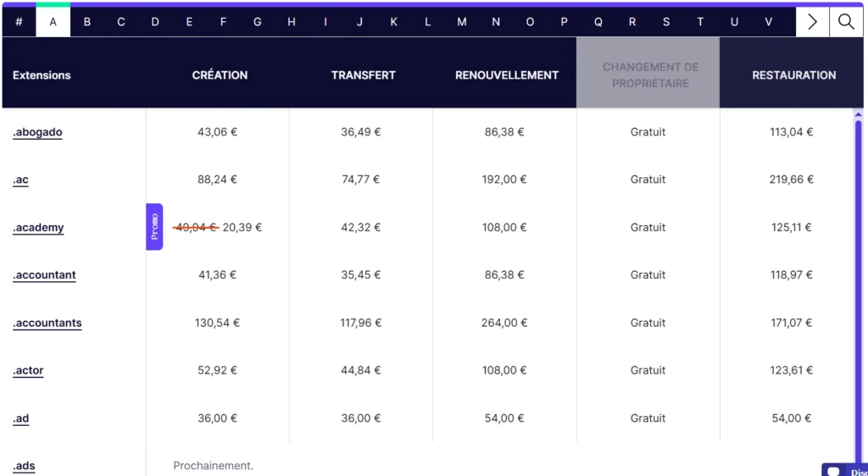Open the .ac extension link
Viewport: 868px width, 476px height.
coord(20,180)
